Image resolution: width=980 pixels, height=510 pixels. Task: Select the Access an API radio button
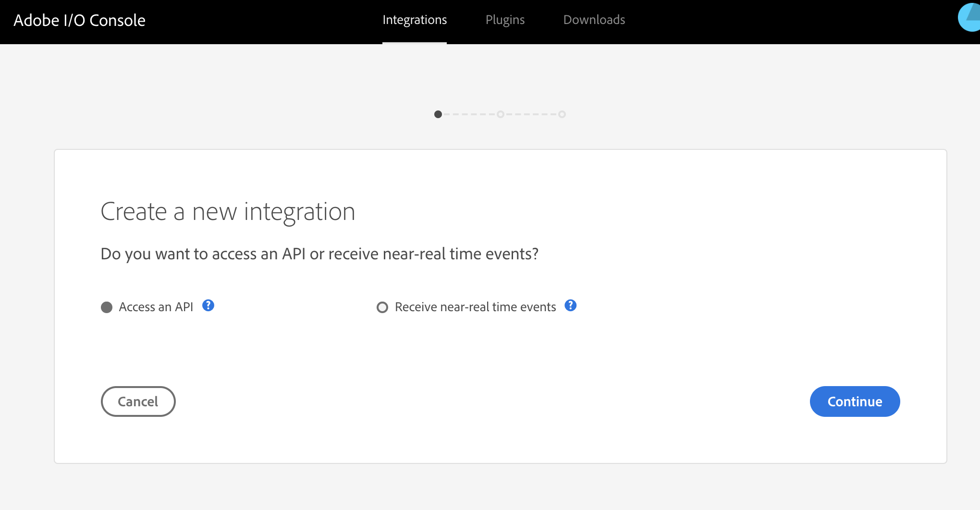coord(106,307)
